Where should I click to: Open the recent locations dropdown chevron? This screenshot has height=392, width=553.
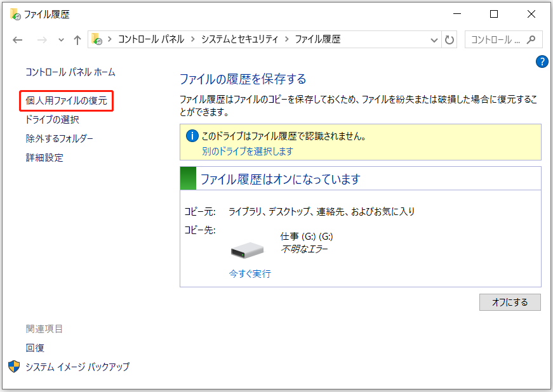click(x=61, y=40)
